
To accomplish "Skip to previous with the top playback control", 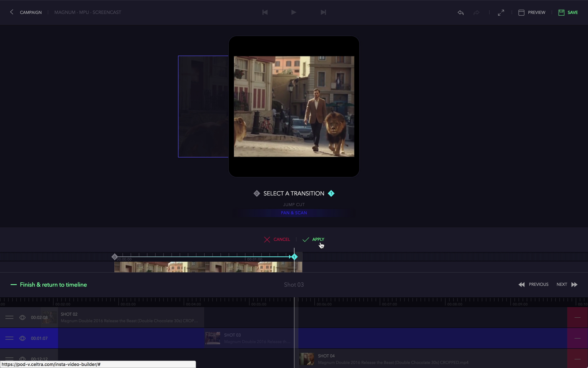I will 265,12.
